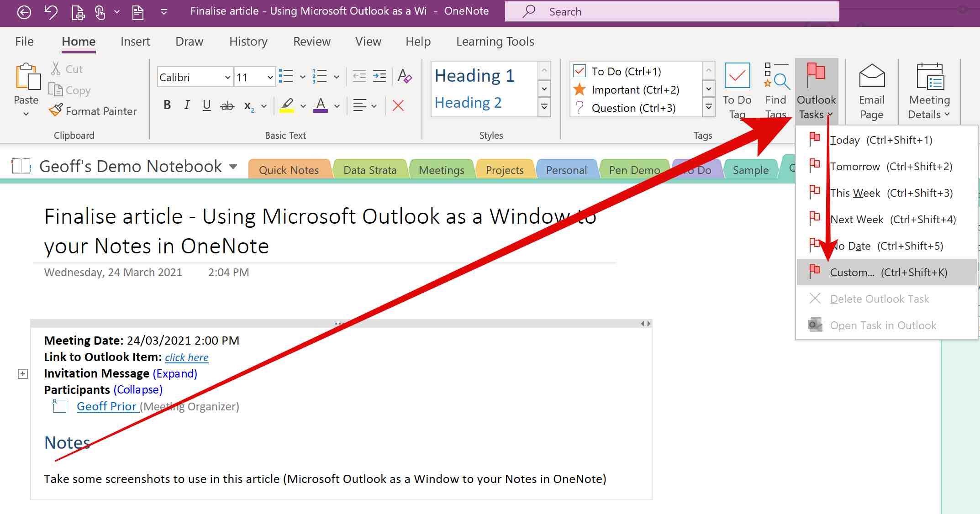The width and height of the screenshot is (980, 514).
Task: Open the Draw ribbon tab
Action: [x=189, y=42]
